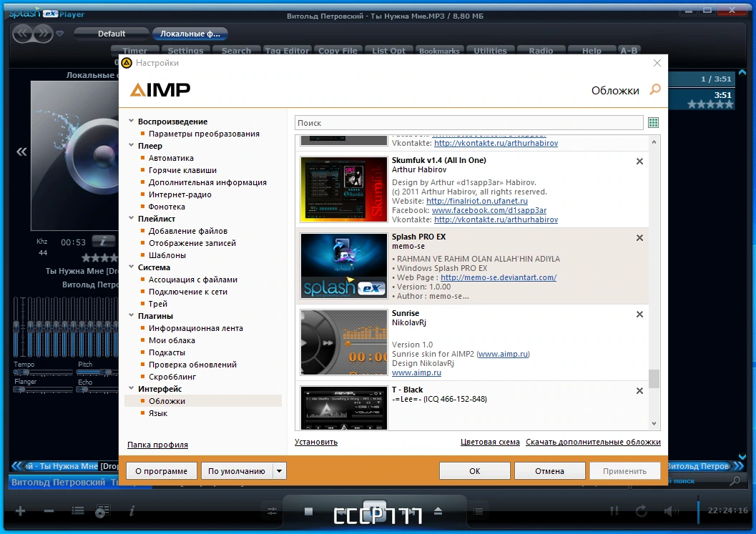Select the Sunrise skin thumbnail
Image resolution: width=756 pixels, height=534 pixels.
pos(344,342)
